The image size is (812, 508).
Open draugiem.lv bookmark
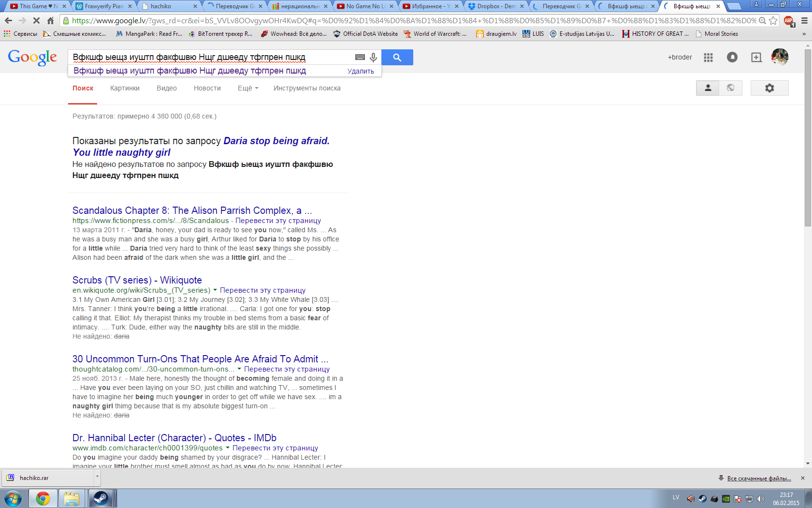pos(496,34)
